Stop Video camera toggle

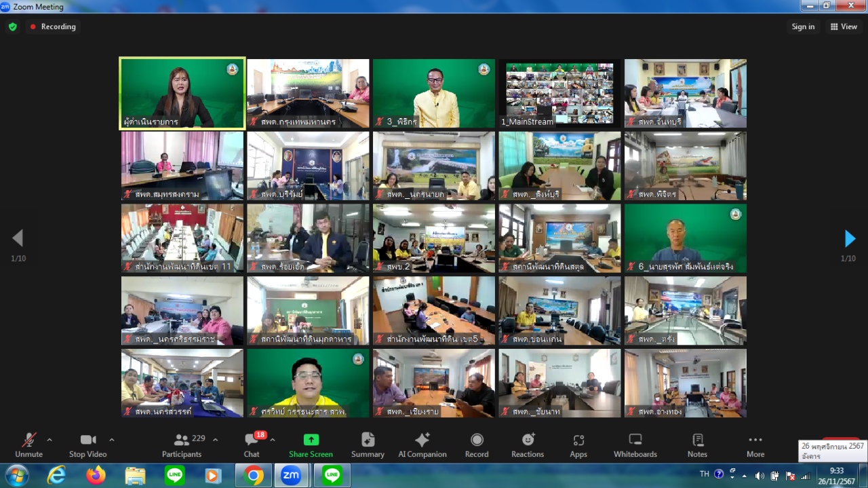coord(87,445)
